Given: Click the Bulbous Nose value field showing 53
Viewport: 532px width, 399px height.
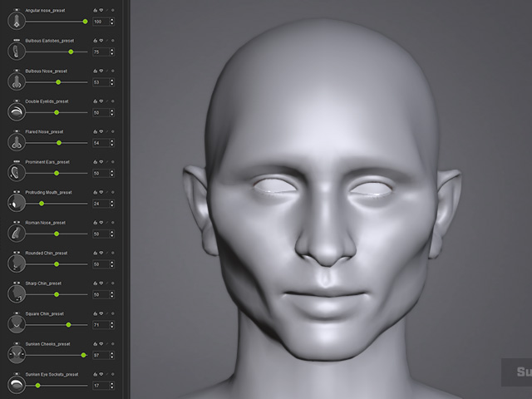Looking at the screenshot, I should 101,82.
